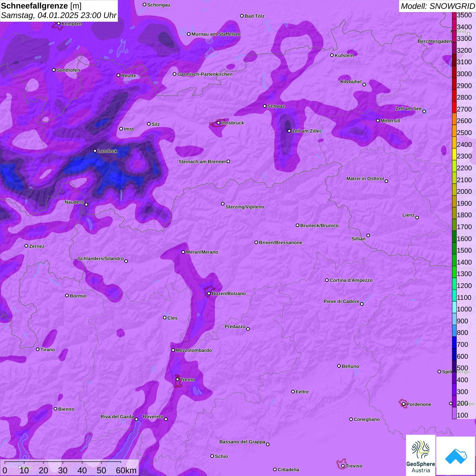Click the "Pieve di Cadore" label
The width and height of the screenshot is (476, 476).
click(x=341, y=301)
